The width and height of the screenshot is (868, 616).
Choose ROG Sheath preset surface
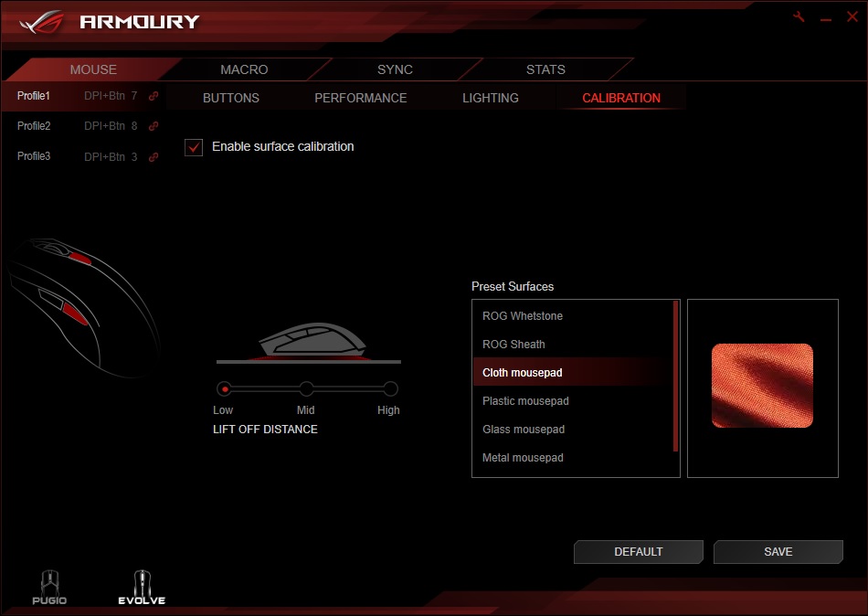tap(572, 344)
